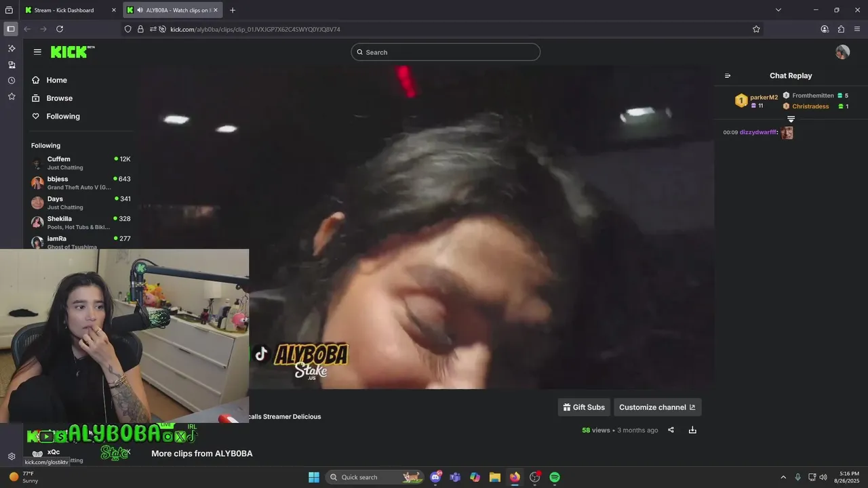Open Shekilla followed channel

(x=81, y=223)
